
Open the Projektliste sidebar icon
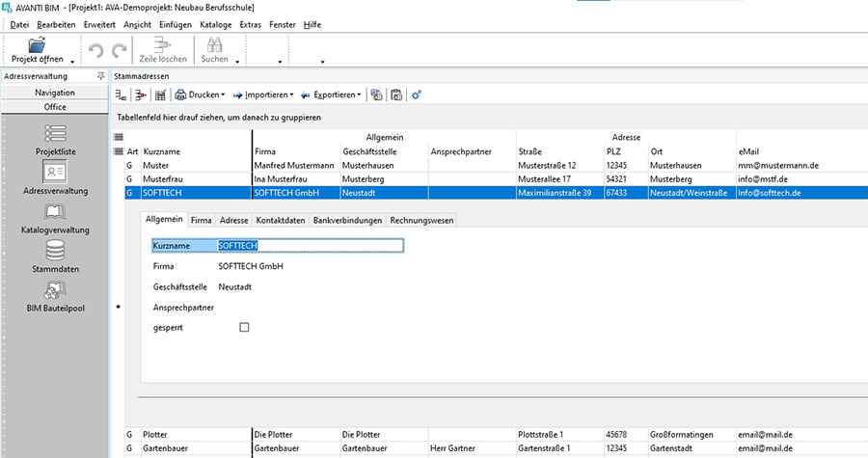(x=55, y=133)
